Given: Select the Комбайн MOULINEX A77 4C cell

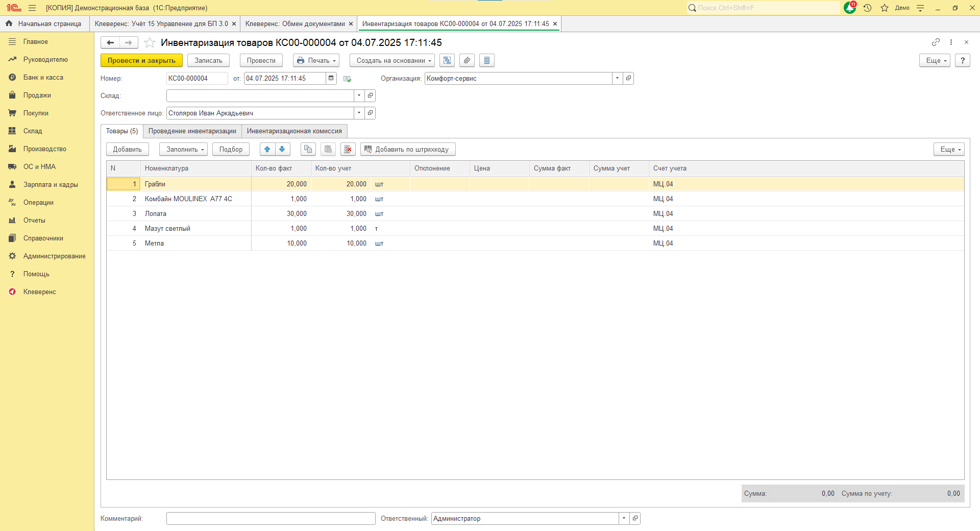Looking at the screenshot, I should point(196,199).
